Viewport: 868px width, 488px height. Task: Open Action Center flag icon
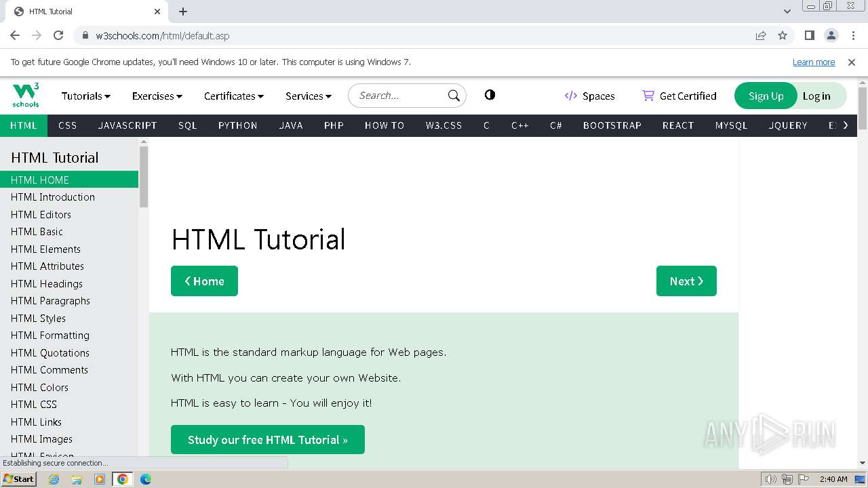pyautogui.click(x=803, y=479)
